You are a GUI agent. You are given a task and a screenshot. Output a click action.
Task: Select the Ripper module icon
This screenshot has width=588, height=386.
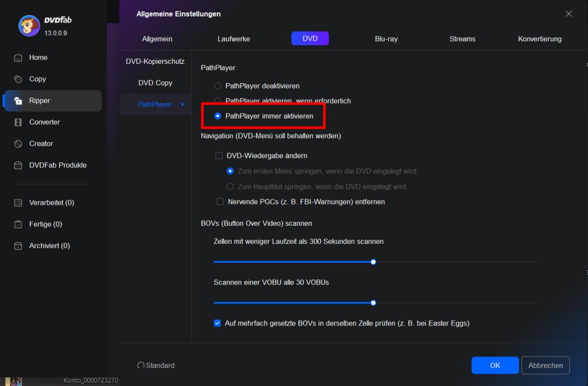coord(18,101)
